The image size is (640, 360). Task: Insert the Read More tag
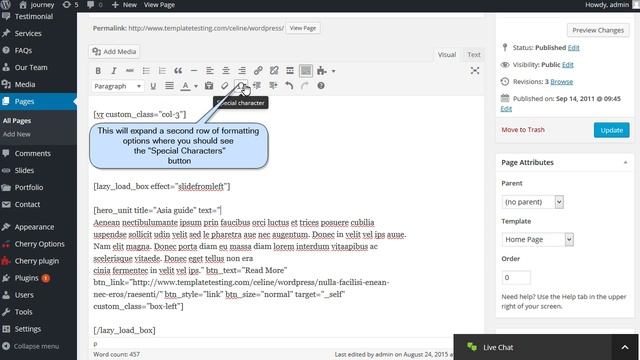coord(290,71)
